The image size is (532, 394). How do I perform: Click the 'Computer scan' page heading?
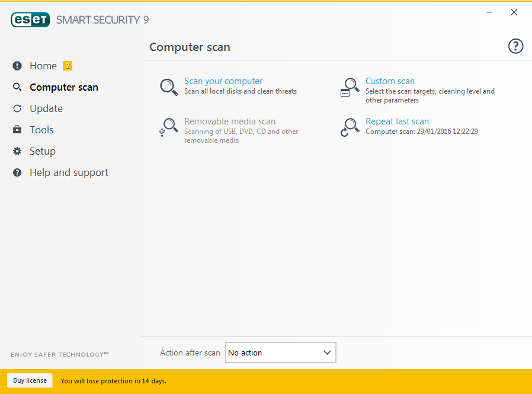(190, 47)
